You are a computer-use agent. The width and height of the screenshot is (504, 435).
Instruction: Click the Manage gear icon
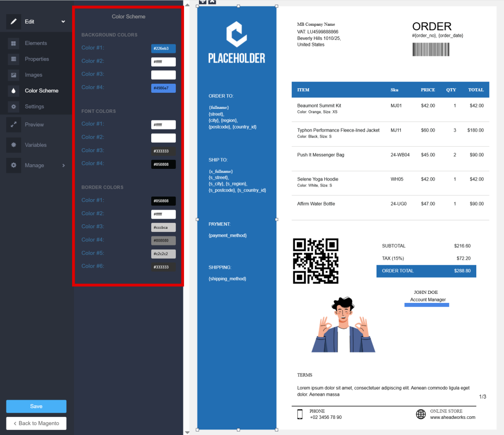coord(14,165)
